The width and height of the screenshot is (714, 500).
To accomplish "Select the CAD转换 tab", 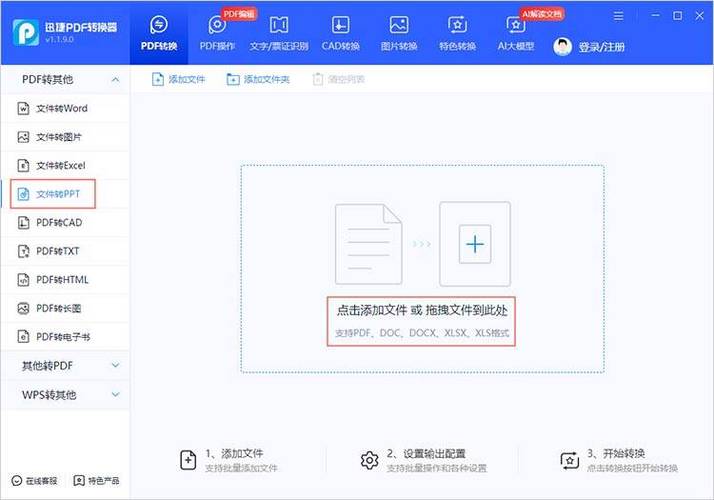I will click(x=341, y=34).
